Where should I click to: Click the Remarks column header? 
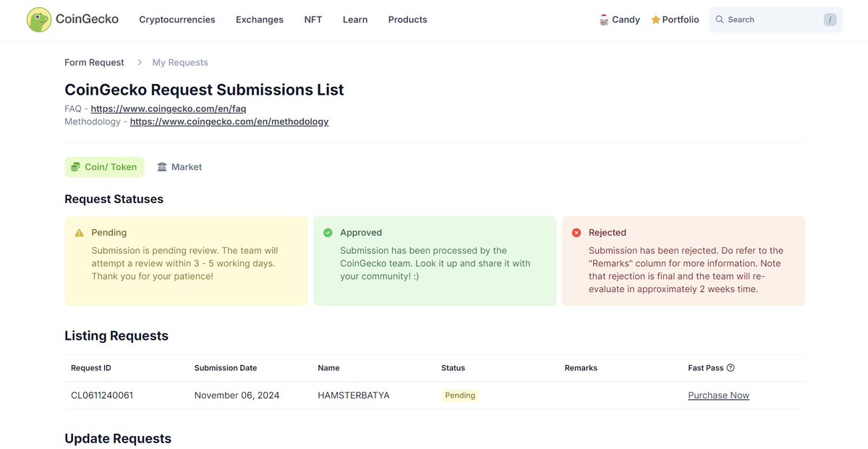[x=581, y=368]
